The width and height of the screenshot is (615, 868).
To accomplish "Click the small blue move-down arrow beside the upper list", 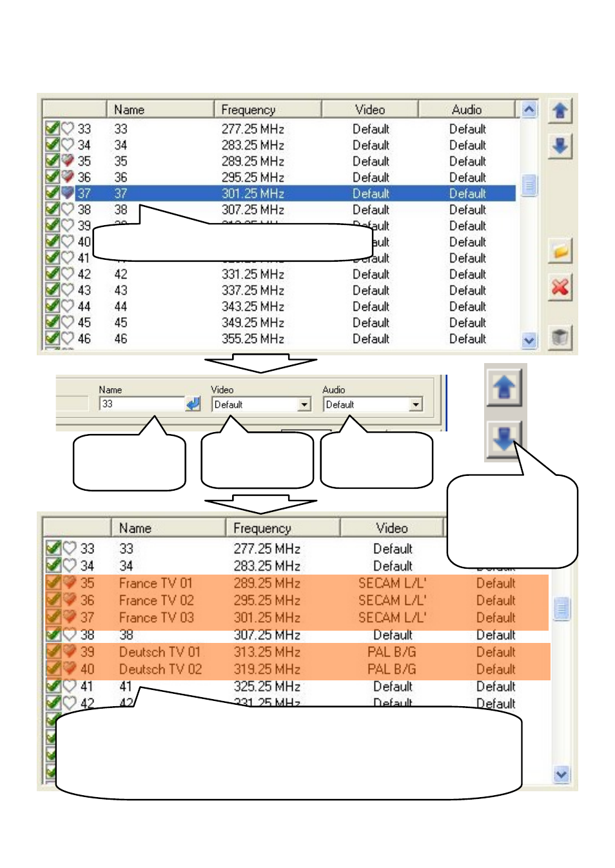I will point(560,146).
